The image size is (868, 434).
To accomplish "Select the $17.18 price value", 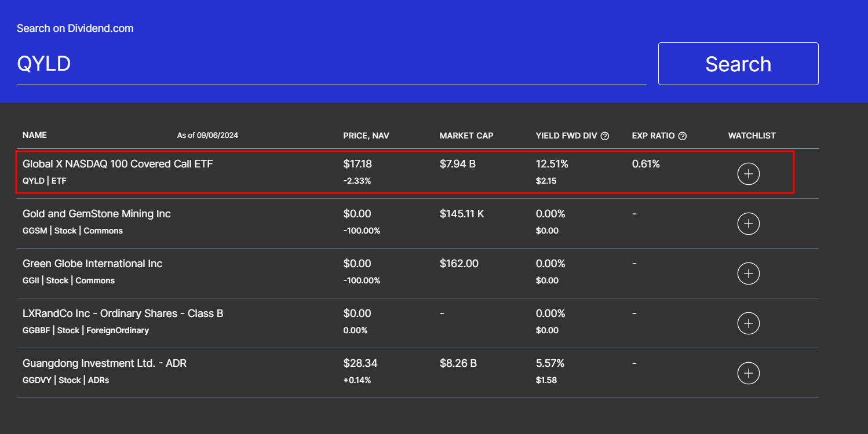I will tap(358, 164).
